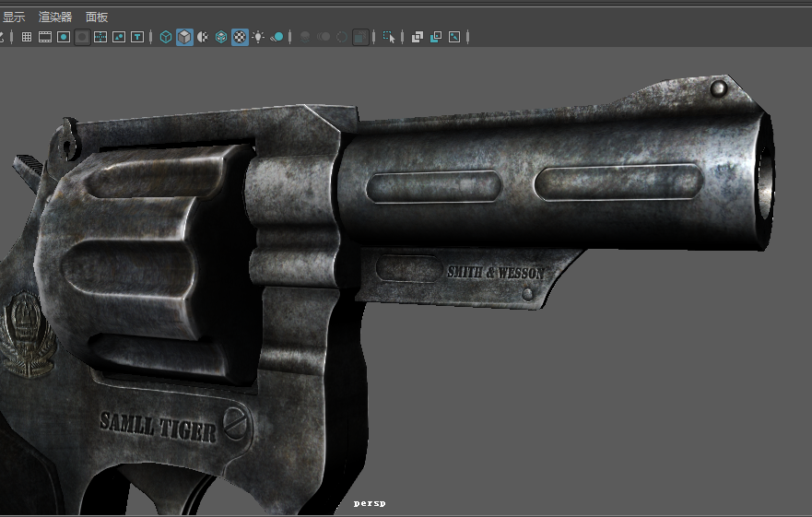This screenshot has height=517, width=812.
Task: Toggle the resolution gate
Action: (x=64, y=37)
